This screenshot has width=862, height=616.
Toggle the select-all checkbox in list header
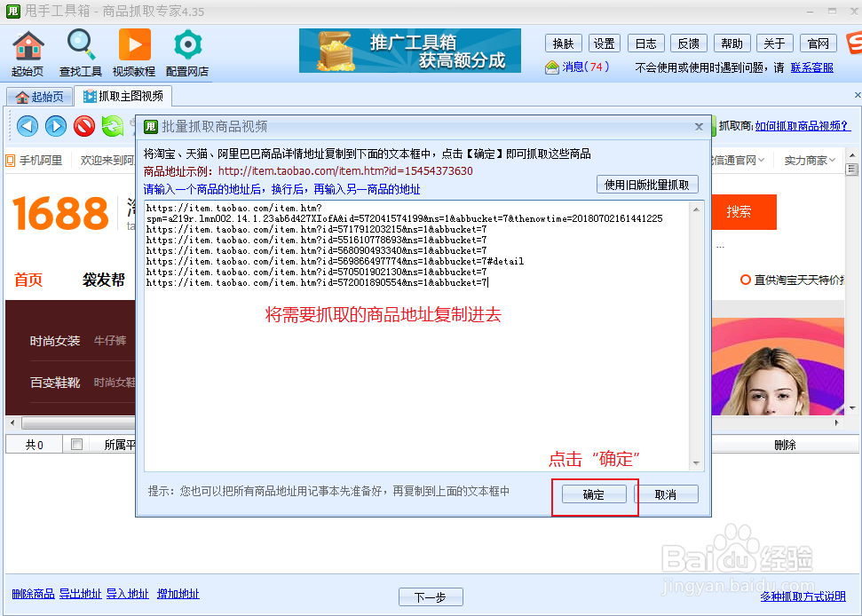click(77, 444)
